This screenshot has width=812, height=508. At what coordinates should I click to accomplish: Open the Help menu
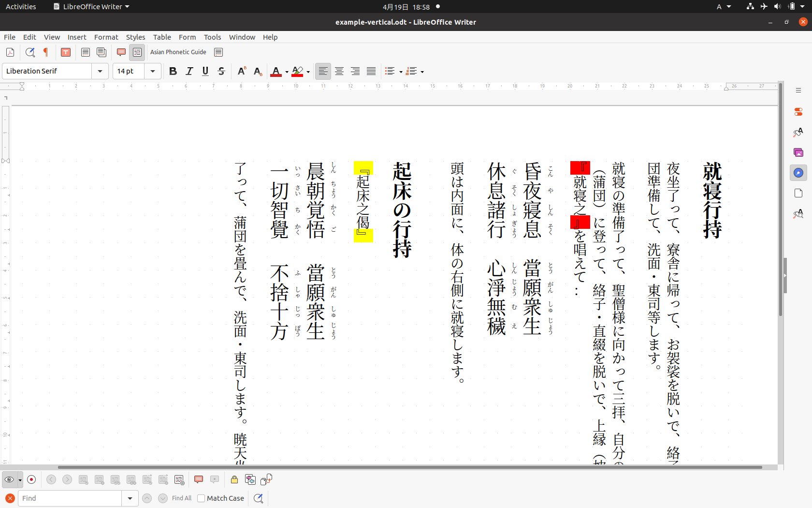[270, 37]
